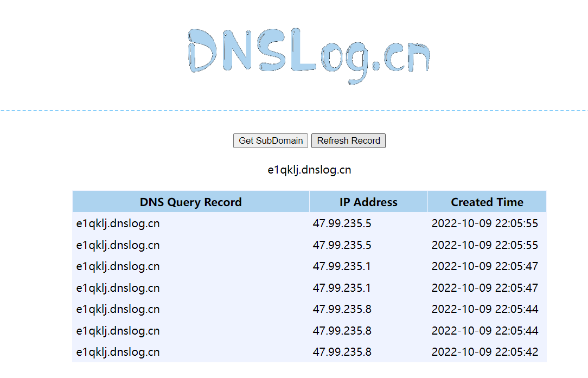The width and height of the screenshot is (588, 378).
Task: Select the topmost 47.99.235.5 IP cell
Action: pos(342,223)
